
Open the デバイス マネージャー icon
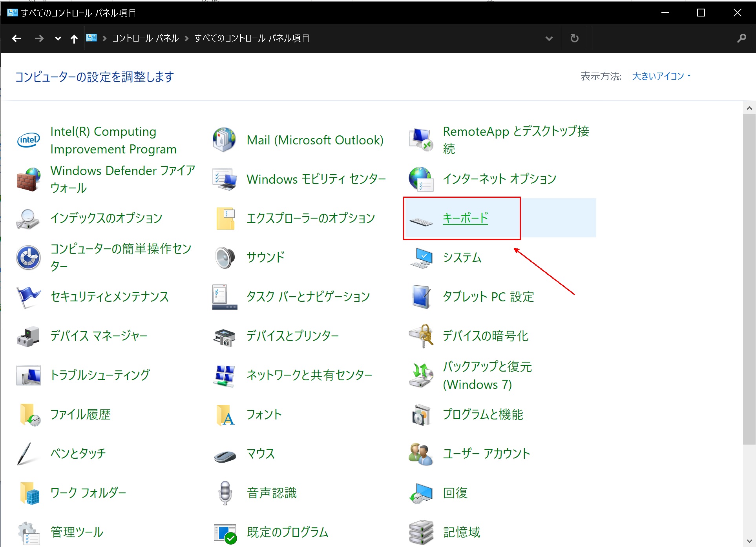click(28, 336)
